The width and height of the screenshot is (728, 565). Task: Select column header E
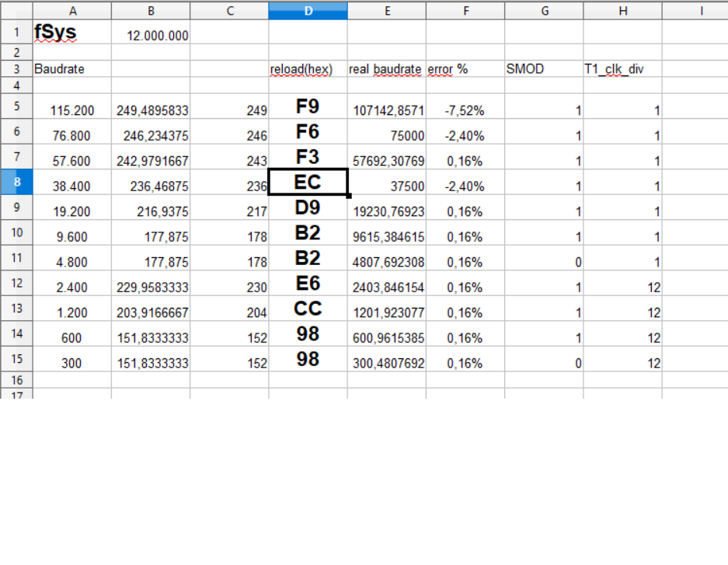(387, 11)
